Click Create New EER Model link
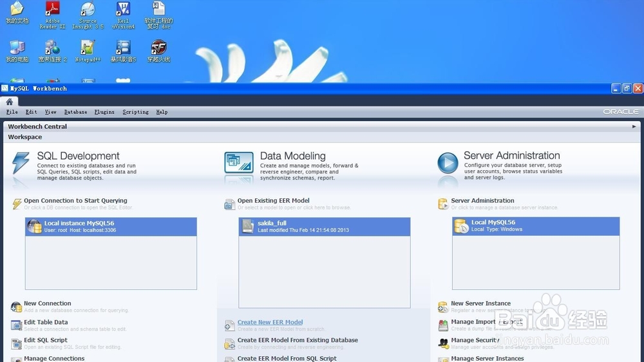Viewport: 644px width, 362px height. tap(270, 322)
